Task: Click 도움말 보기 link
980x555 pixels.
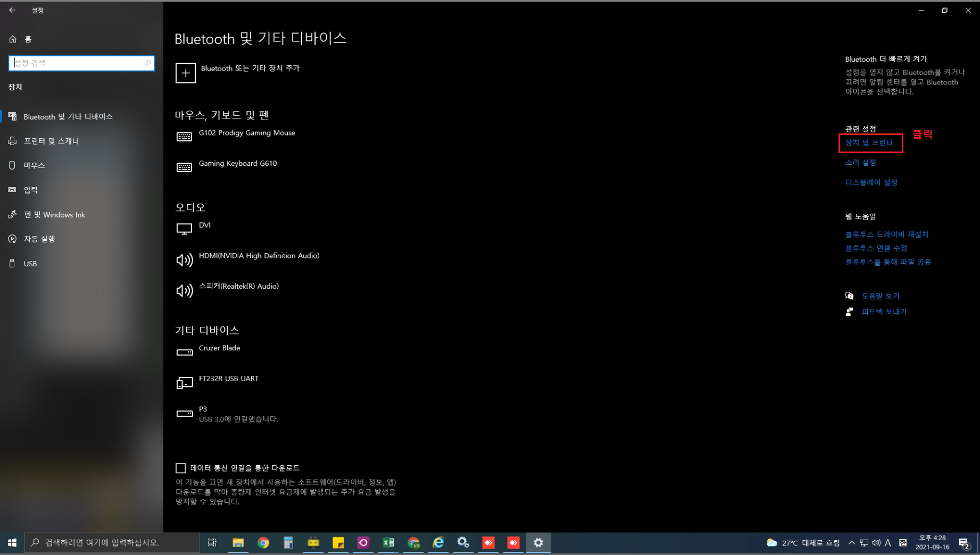Action: [881, 296]
